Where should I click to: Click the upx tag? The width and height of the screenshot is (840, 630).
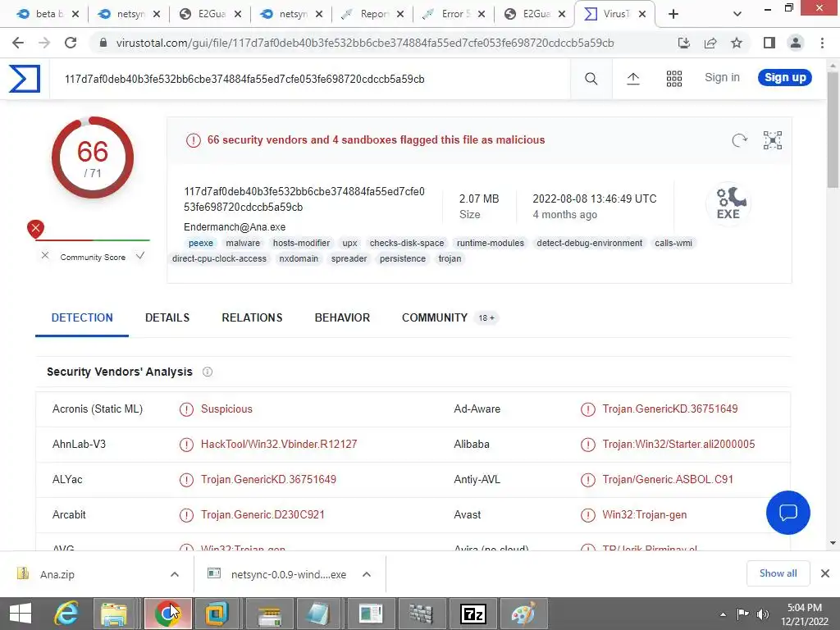[x=349, y=243]
